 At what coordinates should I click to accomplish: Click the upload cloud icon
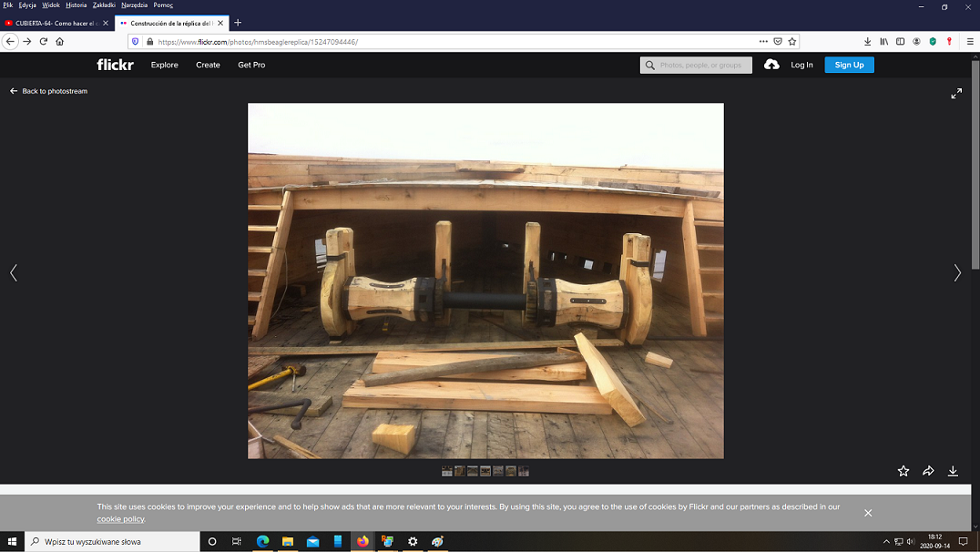(771, 65)
